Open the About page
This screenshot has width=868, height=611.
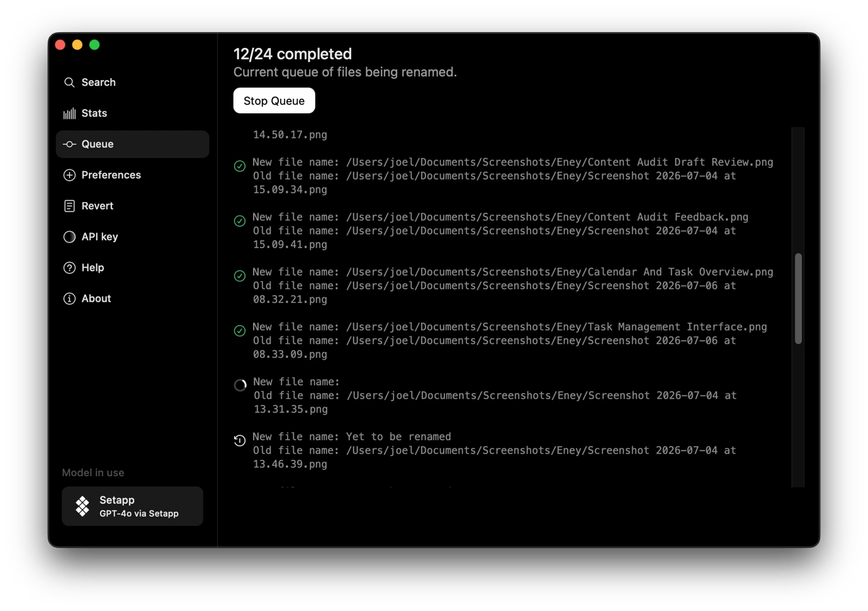point(132,299)
